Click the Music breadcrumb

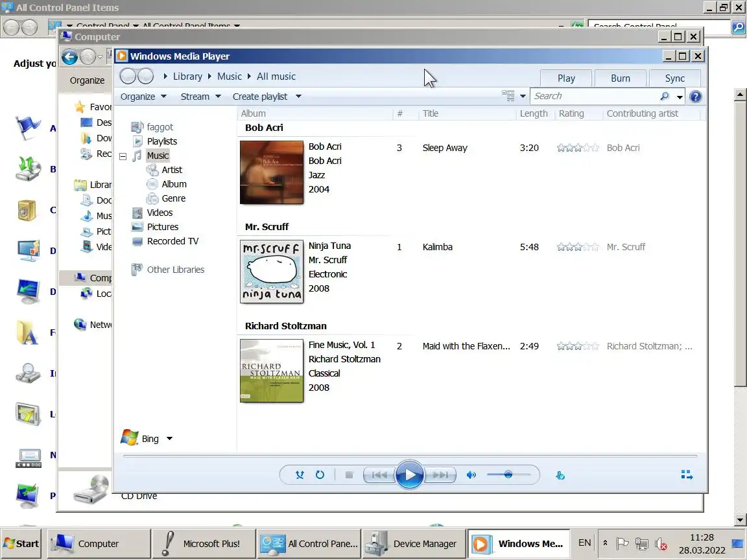(x=229, y=76)
